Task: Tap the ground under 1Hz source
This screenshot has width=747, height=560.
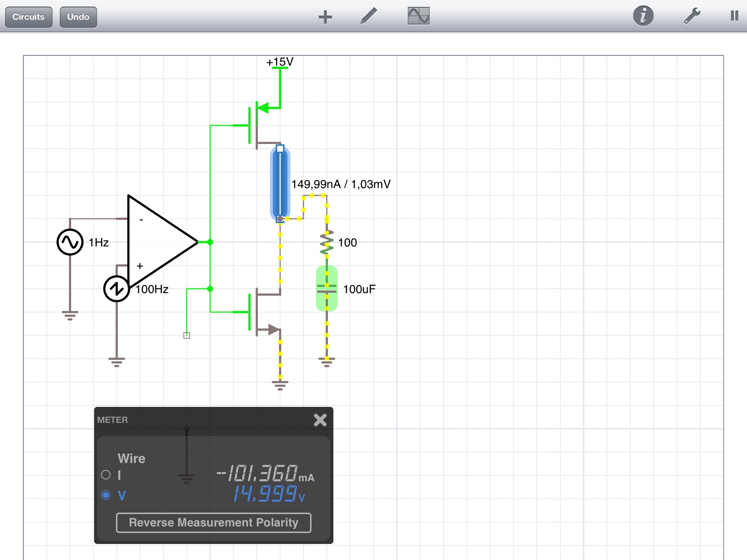Action: click(70, 315)
